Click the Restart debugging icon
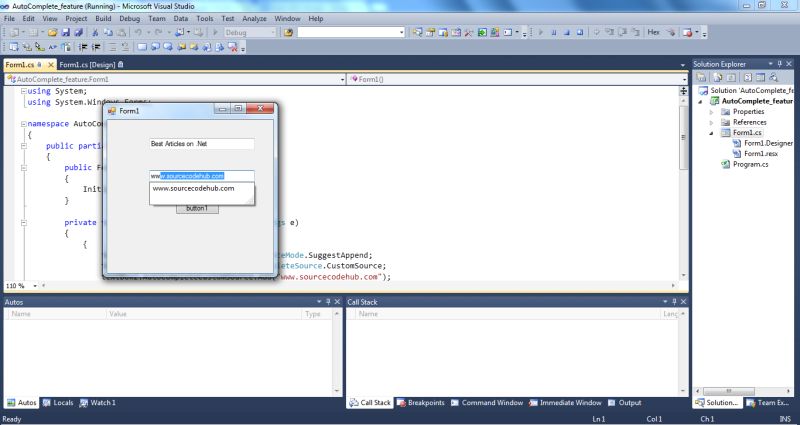 580,32
